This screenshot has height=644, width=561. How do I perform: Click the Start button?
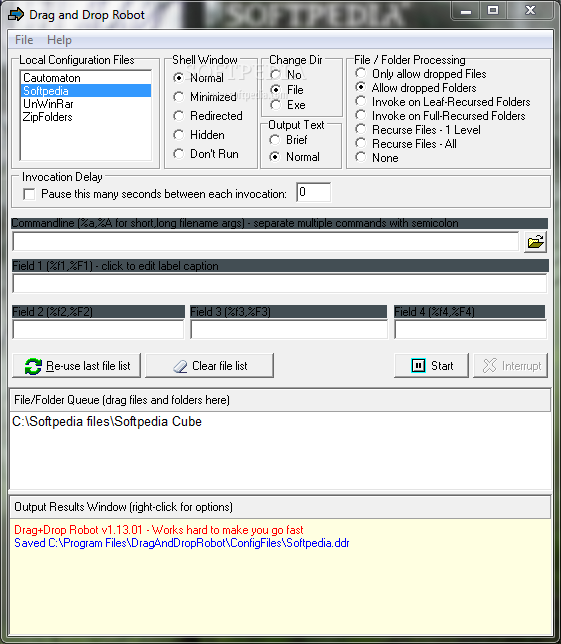click(431, 366)
